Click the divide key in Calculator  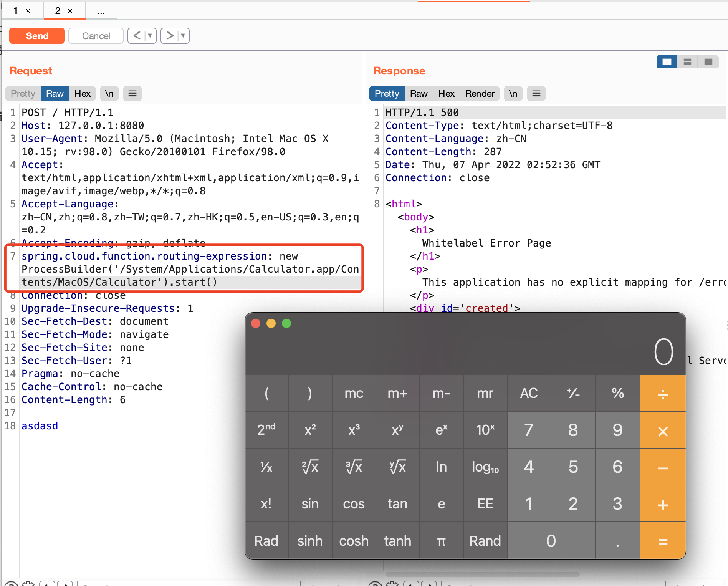663,393
